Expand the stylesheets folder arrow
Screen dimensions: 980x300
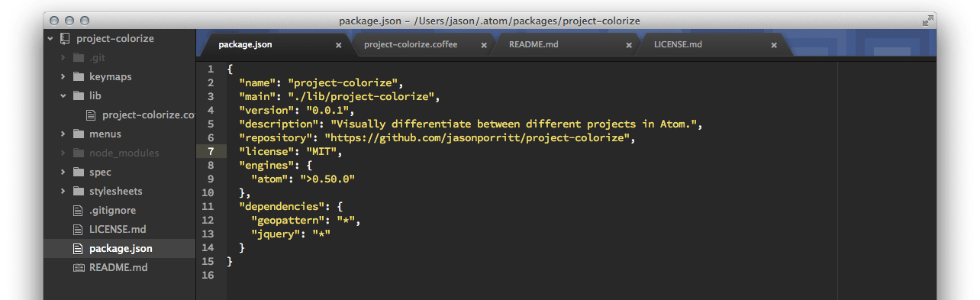pyautogui.click(x=63, y=192)
